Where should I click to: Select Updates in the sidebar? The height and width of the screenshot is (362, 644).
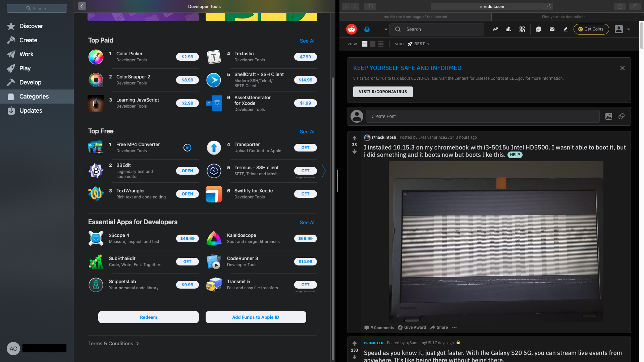(31, 111)
